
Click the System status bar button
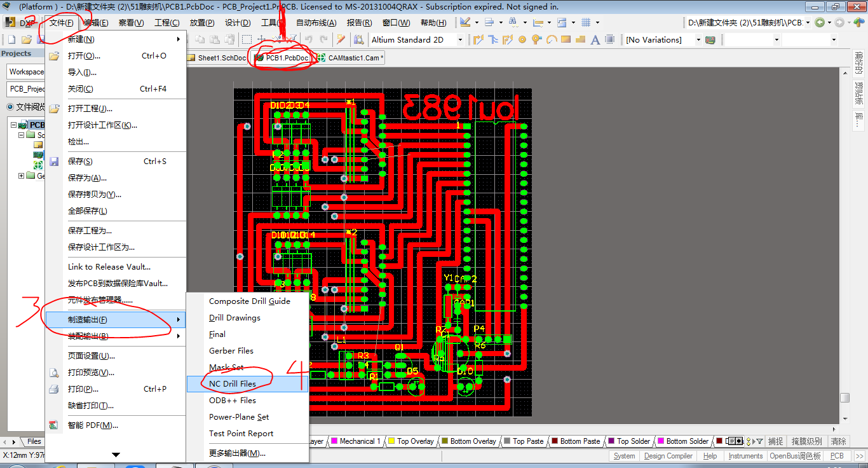[624, 456]
